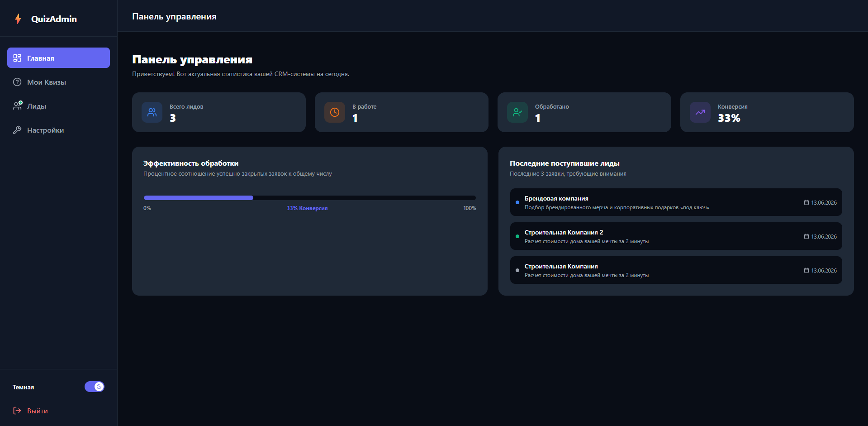Click the grey status dot beside the last Строительная Компания lead
The height and width of the screenshot is (426, 868).
click(517, 270)
